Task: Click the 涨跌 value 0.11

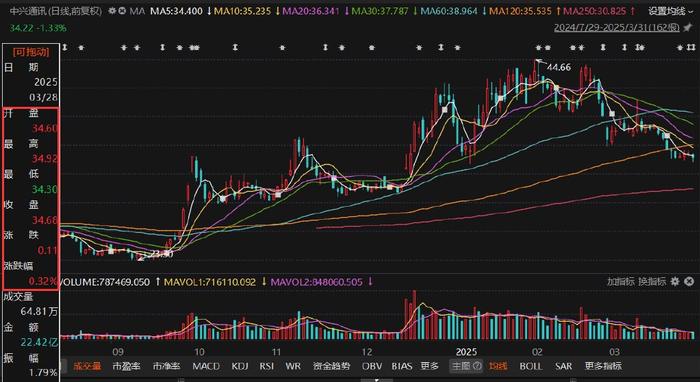Action: (x=48, y=250)
